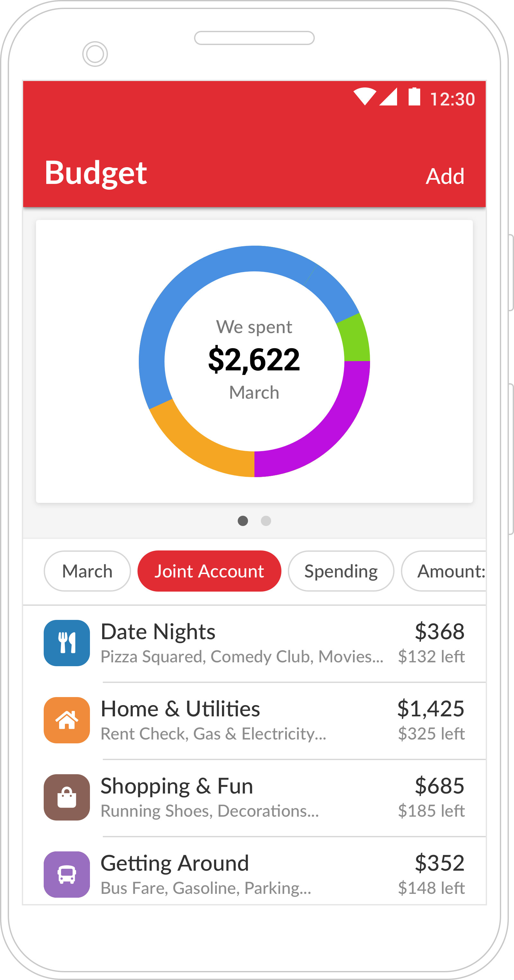Screen dimensions: 514x980
Task: Tap the battery status icon
Action: click(x=414, y=97)
